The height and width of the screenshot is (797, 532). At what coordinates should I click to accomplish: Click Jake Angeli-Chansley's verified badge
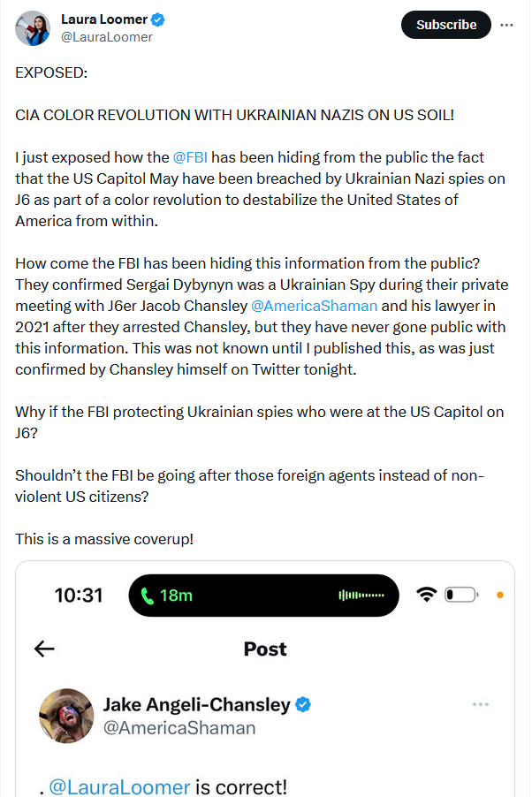[302, 704]
